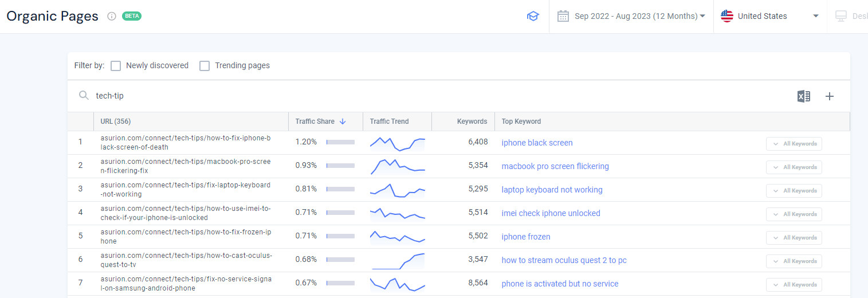
Task: Sort by URL (356) column header
Action: [x=115, y=121]
